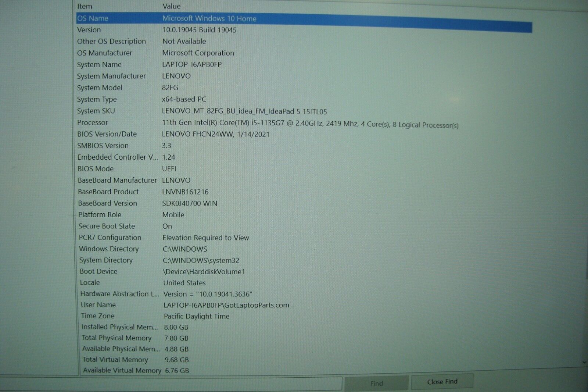
Task: Select the Windows Directory row
Action: click(109, 249)
